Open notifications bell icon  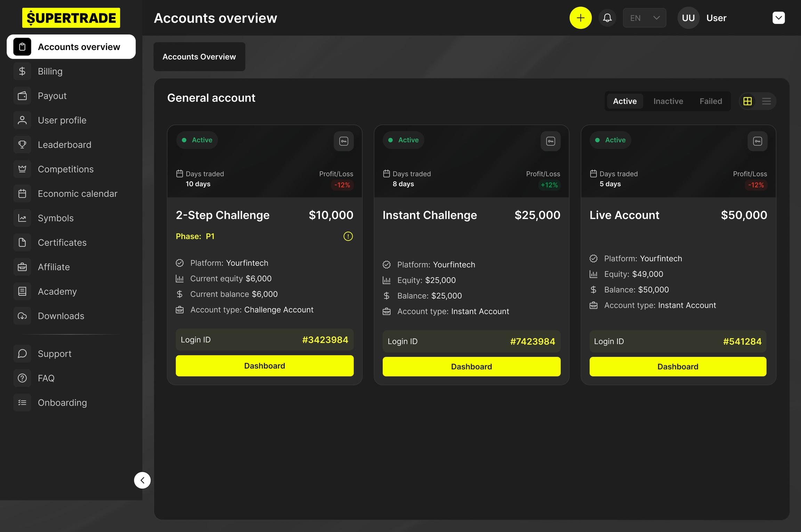tap(607, 18)
